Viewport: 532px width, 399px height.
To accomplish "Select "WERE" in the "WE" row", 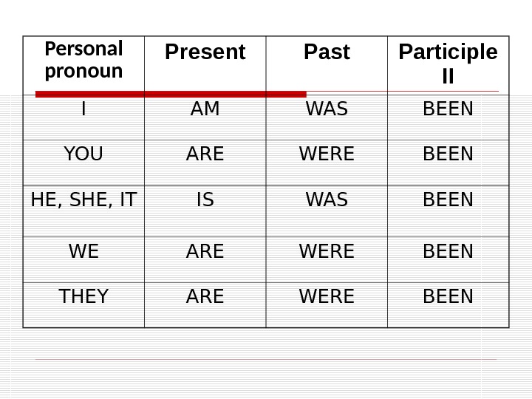I will click(x=327, y=251).
